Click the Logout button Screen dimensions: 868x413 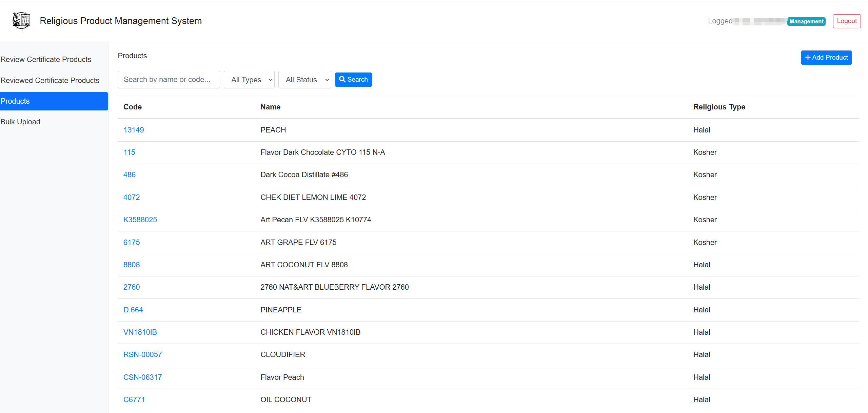(x=846, y=21)
